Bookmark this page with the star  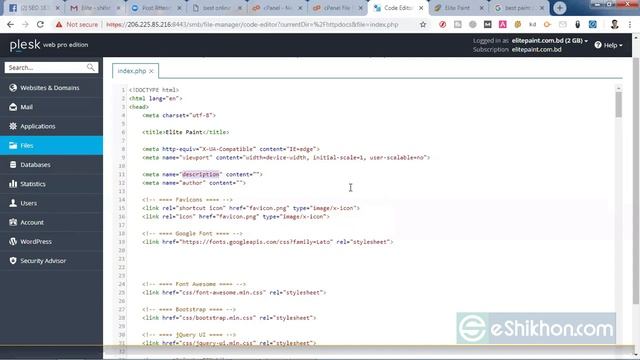point(423,24)
